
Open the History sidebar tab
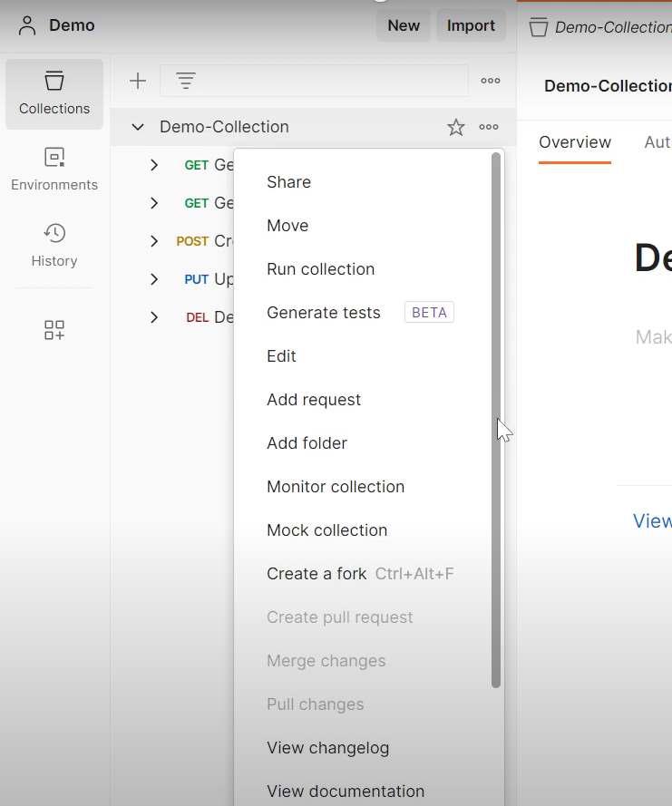pos(54,246)
